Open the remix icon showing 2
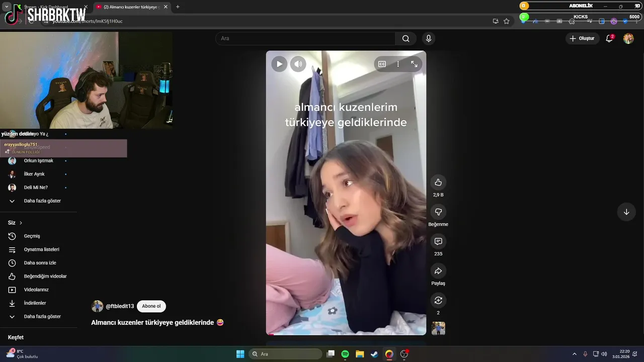 pyautogui.click(x=438, y=300)
